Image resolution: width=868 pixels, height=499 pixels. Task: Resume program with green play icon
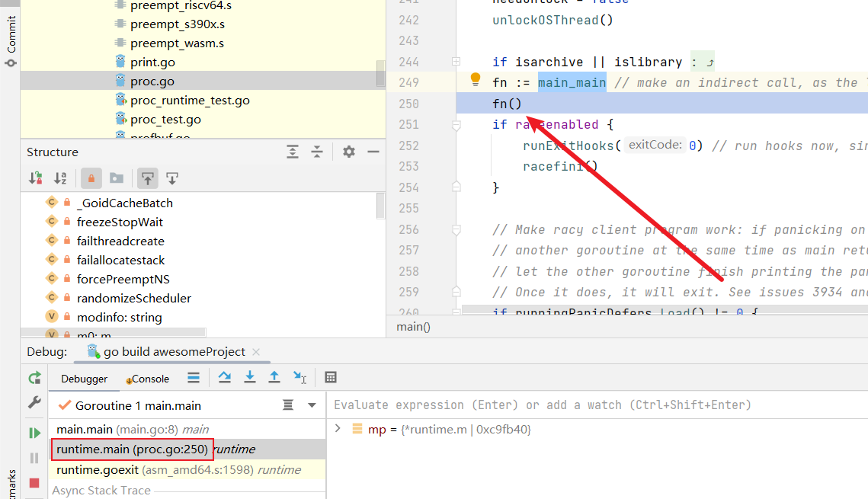click(34, 433)
